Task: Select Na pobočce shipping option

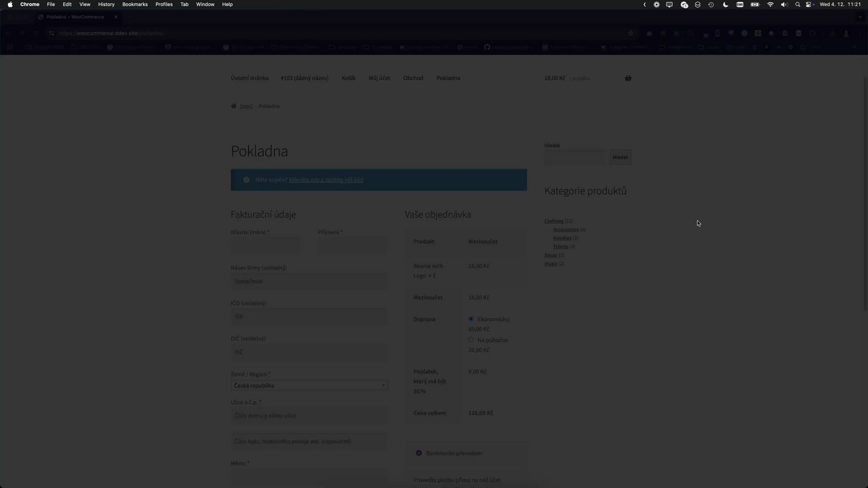Action: pyautogui.click(x=471, y=340)
